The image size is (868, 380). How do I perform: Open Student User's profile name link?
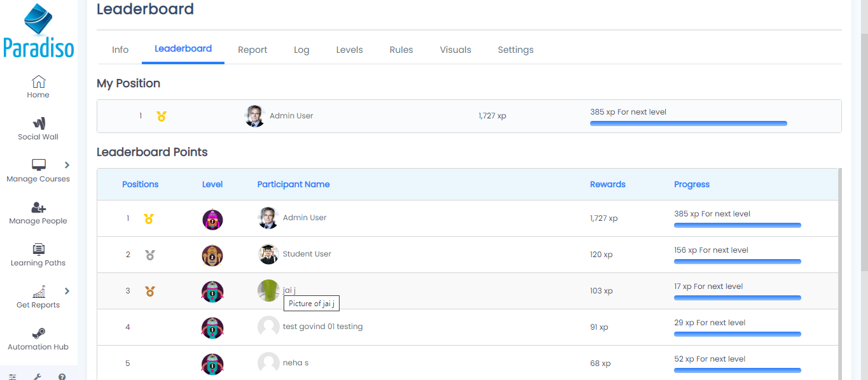(307, 254)
